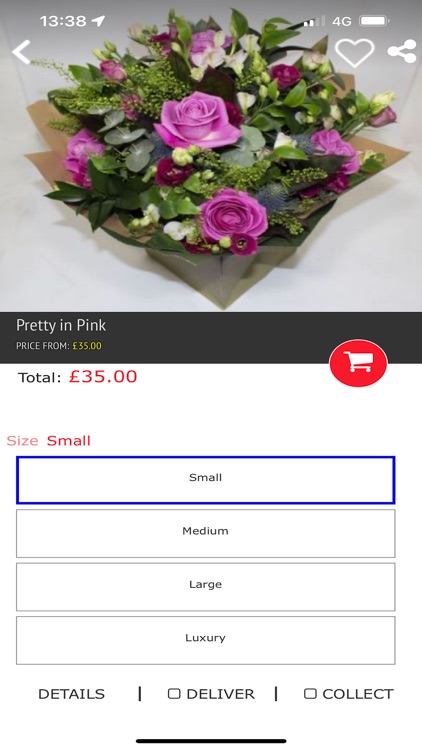Tap the home indicator bar
This screenshot has height=750, width=422.
(211, 741)
